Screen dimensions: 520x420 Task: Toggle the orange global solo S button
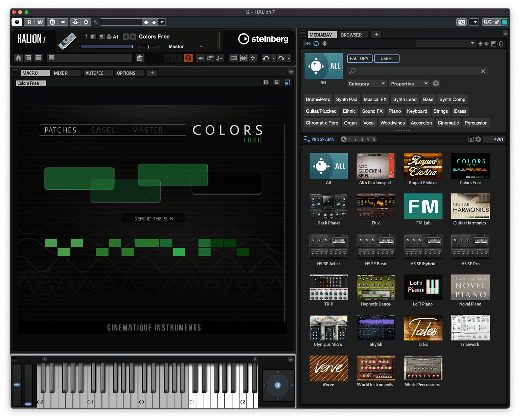188,58
